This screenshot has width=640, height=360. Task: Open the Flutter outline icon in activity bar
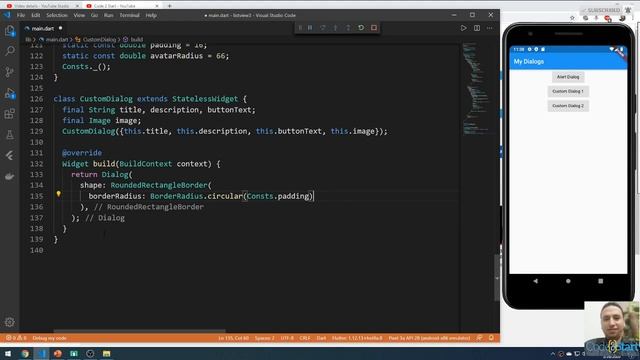tap(10, 156)
